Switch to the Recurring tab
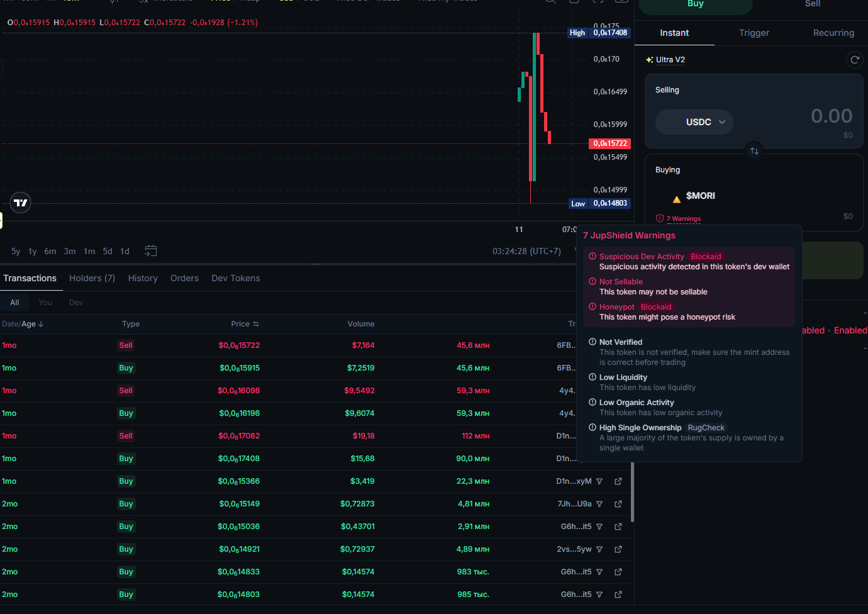Image resolution: width=868 pixels, height=614 pixels. click(833, 33)
